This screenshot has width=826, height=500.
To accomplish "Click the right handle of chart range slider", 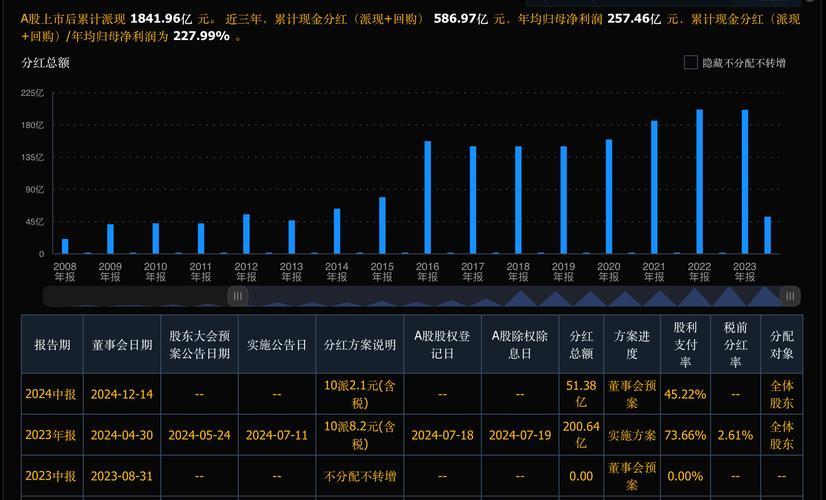I will click(790, 296).
